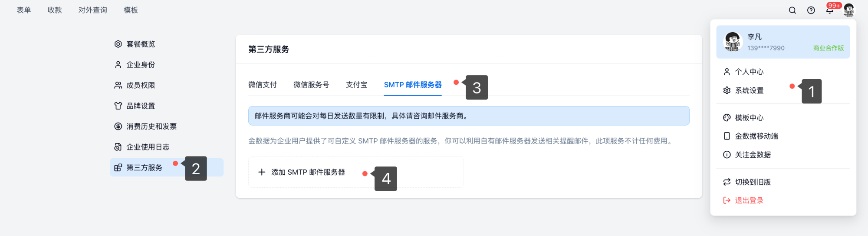The height and width of the screenshot is (236, 868).
Task: Go to 模板 in the top navigation
Action: coord(131,10)
